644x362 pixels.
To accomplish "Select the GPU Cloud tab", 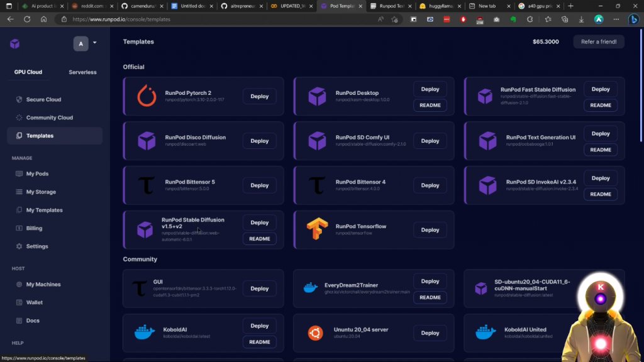I will (28, 72).
